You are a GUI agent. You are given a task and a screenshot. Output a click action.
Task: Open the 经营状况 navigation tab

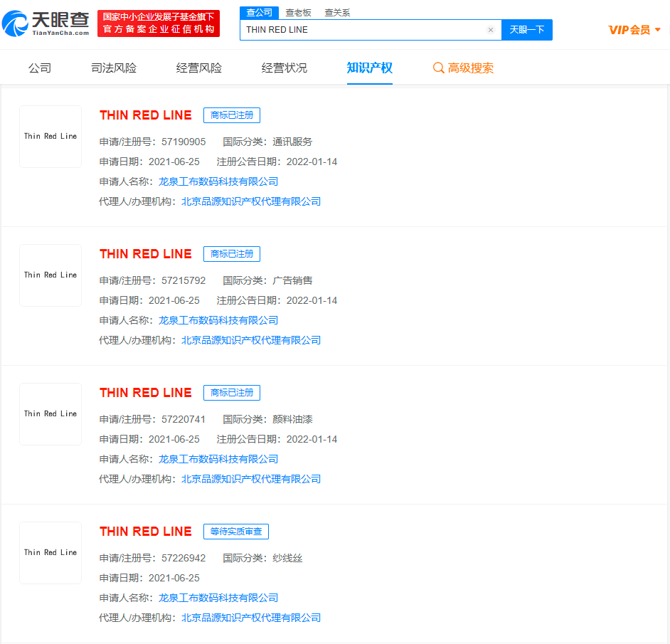(x=284, y=66)
